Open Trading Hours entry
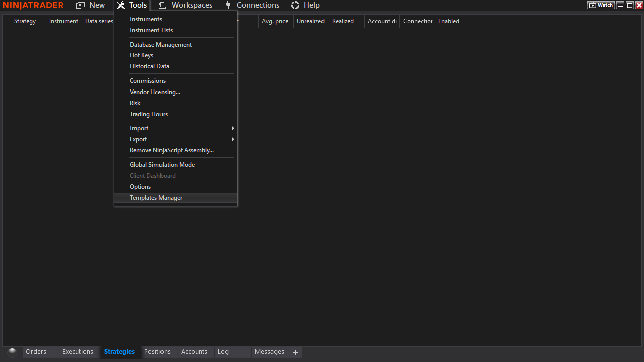 pyautogui.click(x=176, y=114)
